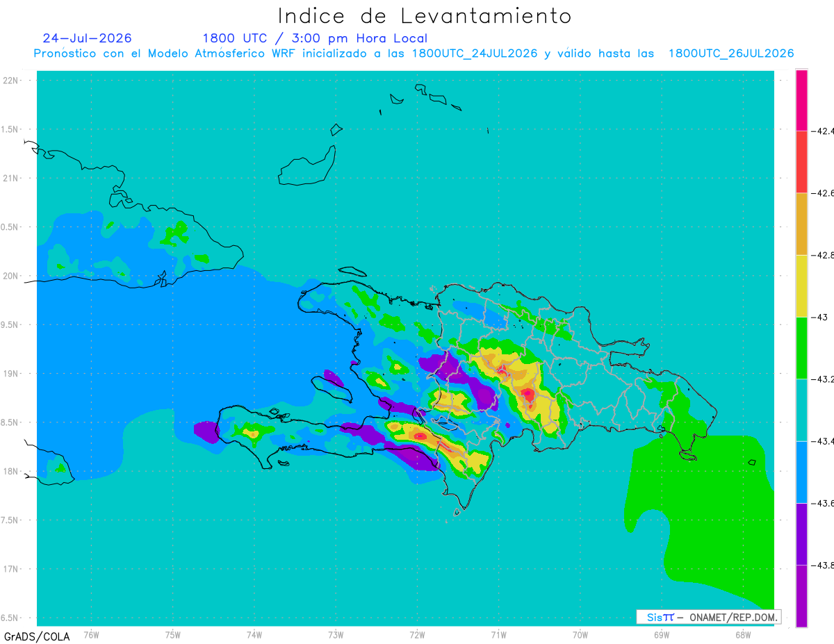
Task: Select "1800 UTC / 3:00 pm Hora Local" text
Action: point(315,39)
